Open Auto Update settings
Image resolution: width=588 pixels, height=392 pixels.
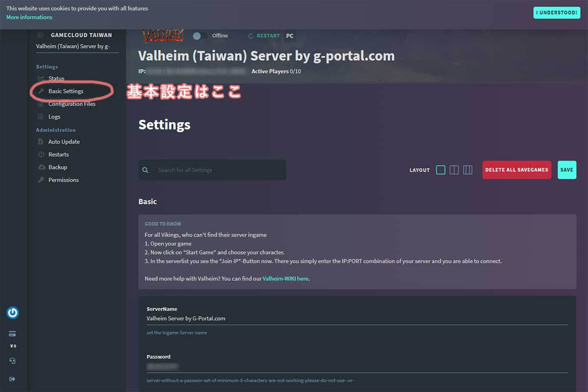[x=64, y=142]
